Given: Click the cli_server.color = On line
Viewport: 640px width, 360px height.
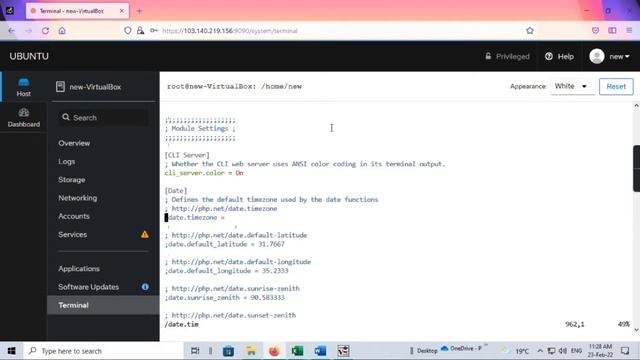Looking at the screenshot, I should click(204, 173).
